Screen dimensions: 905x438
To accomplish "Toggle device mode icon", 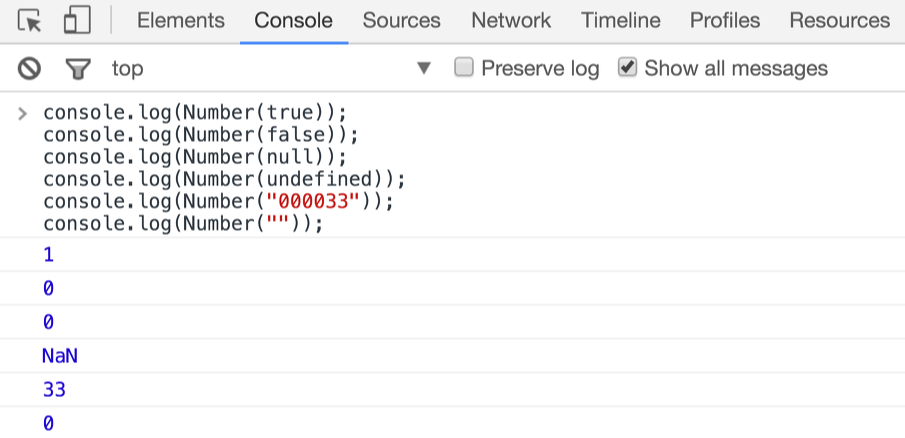I will pyautogui.click(x=77, y=21).
